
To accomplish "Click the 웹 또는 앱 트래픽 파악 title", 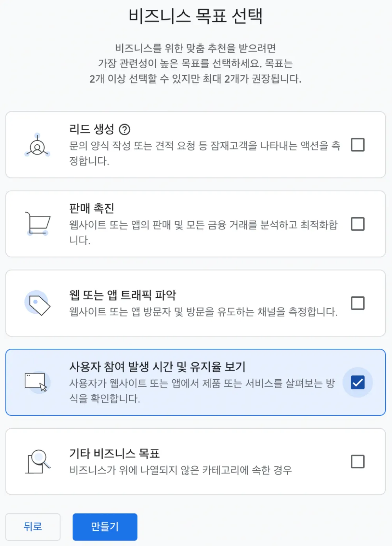I will pyautogui.click(x=123, y=295).
